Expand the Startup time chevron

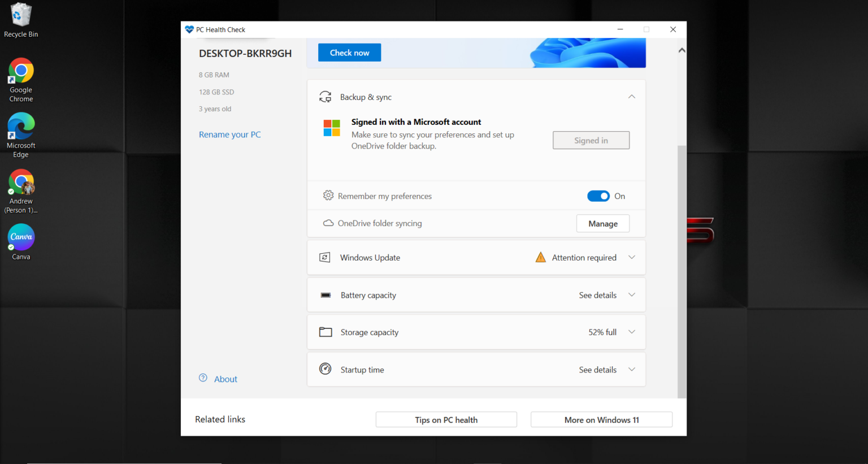(632, 369)
